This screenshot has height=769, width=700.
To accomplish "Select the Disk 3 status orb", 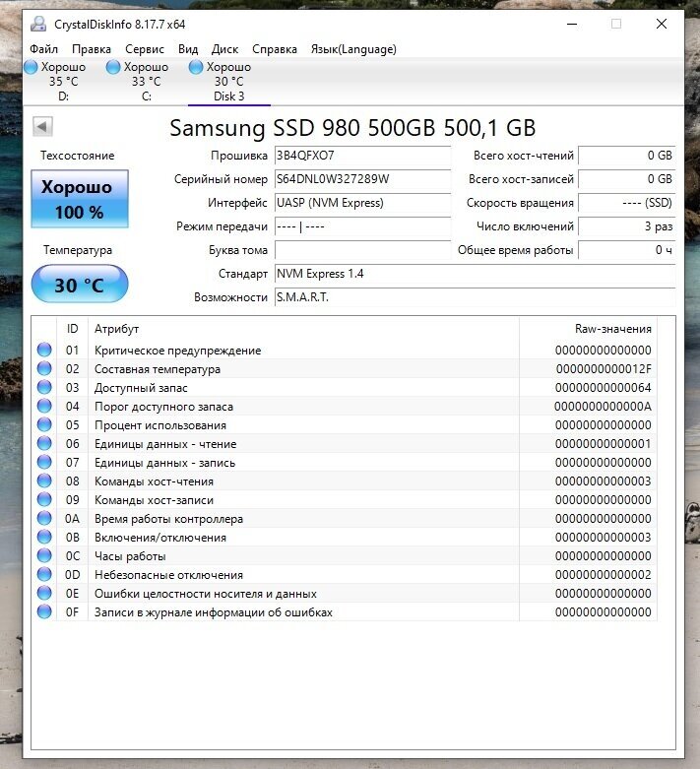I will click(196, 67).
